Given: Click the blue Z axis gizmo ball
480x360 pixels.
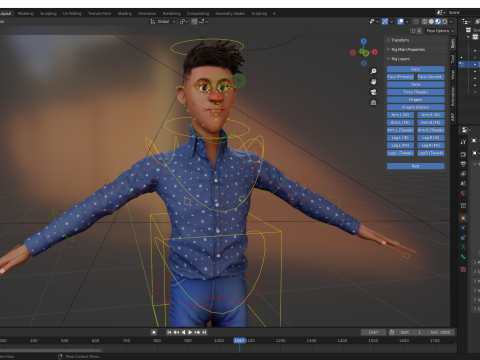Looking at the screenshot, I should pyautogui.click(x=364, y=41).
